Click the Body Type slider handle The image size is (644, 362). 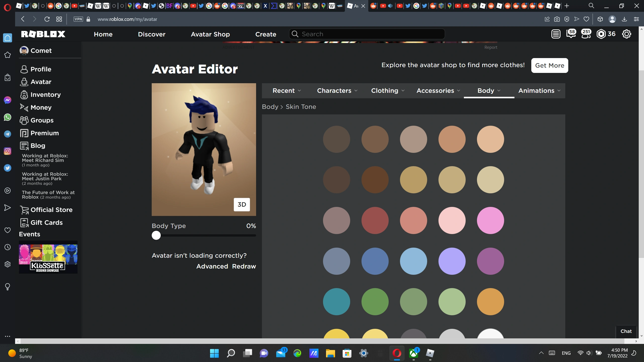[x=156, y=235]
